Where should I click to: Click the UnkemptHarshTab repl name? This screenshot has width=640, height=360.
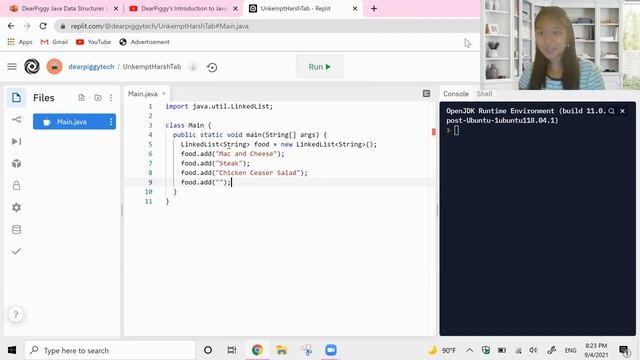click(x=152, y=67)
